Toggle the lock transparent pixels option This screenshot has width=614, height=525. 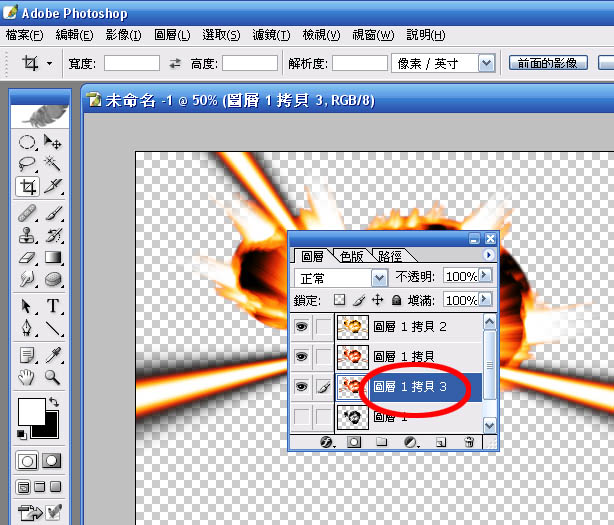tap(339, 300)
